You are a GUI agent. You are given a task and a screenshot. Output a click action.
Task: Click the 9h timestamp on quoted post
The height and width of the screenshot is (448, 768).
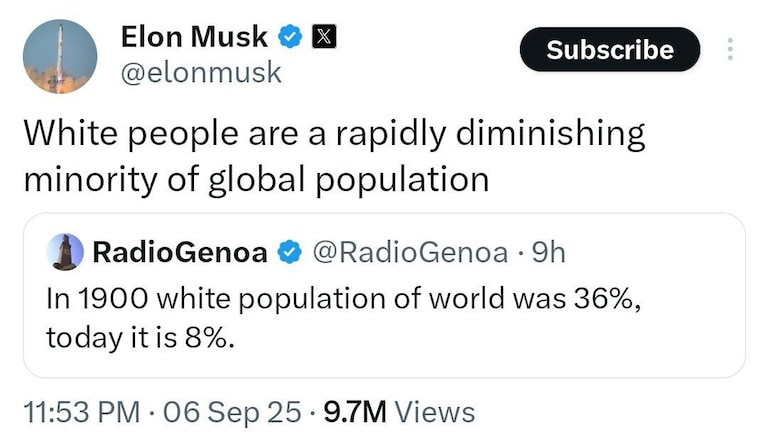tap(547, 252)
